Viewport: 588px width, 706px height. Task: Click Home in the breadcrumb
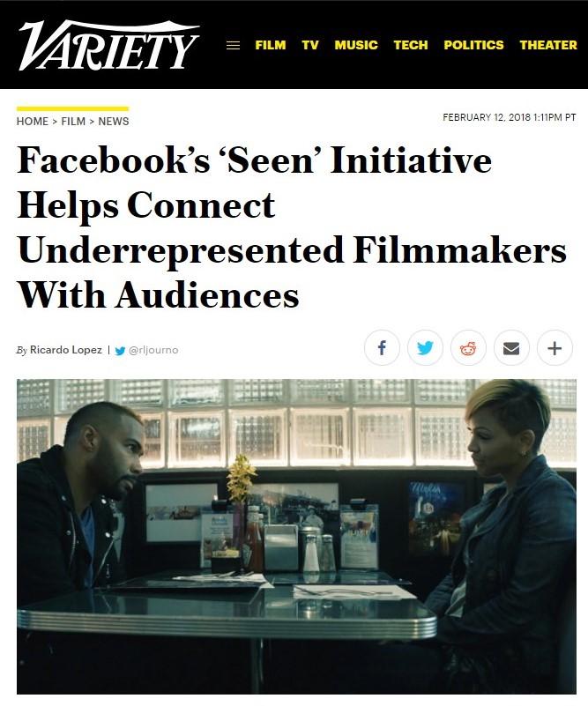pyautogui.click(x=33, y=122)
